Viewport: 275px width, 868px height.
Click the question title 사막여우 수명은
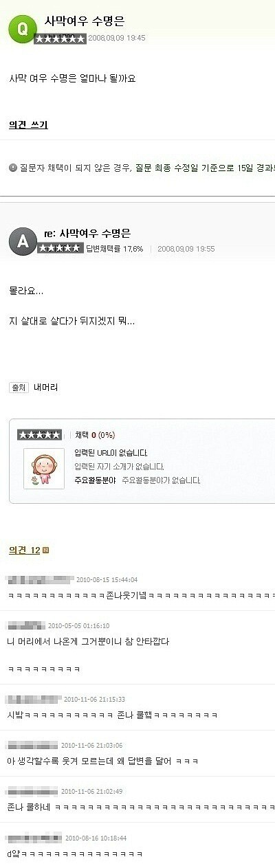click(85, 22)
